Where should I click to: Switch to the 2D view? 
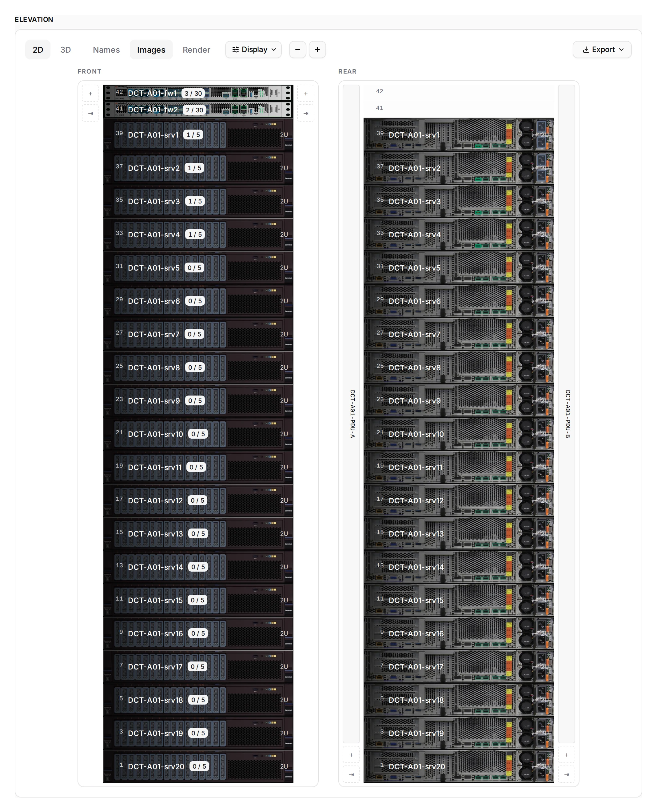click(x=38, y=50)
